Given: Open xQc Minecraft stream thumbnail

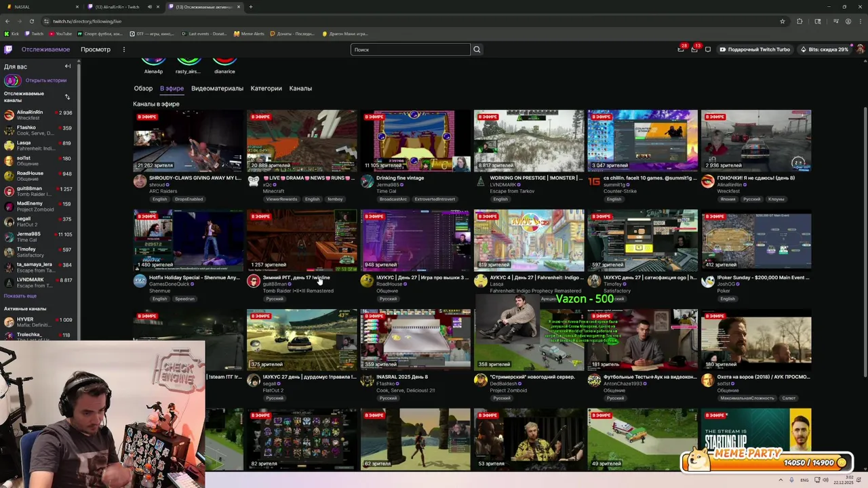Looking at the screenshot, I should coord(302,140).
